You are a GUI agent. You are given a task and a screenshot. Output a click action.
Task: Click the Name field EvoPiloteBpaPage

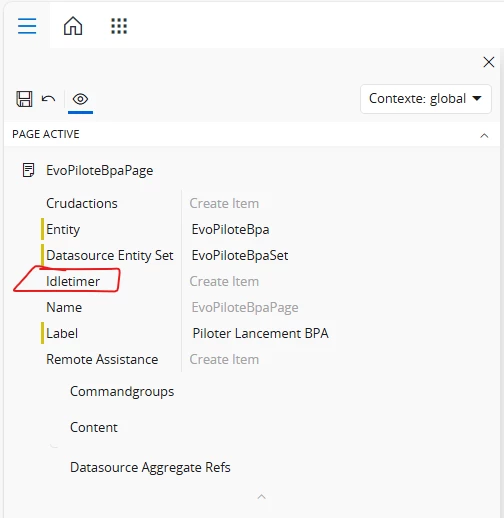click(x=245, y=307)
